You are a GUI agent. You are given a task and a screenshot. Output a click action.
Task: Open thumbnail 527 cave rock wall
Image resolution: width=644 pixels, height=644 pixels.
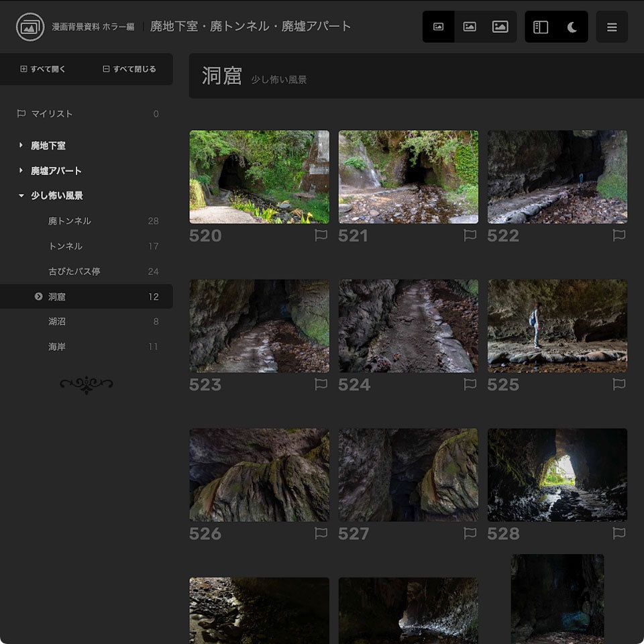coord(409,475)
